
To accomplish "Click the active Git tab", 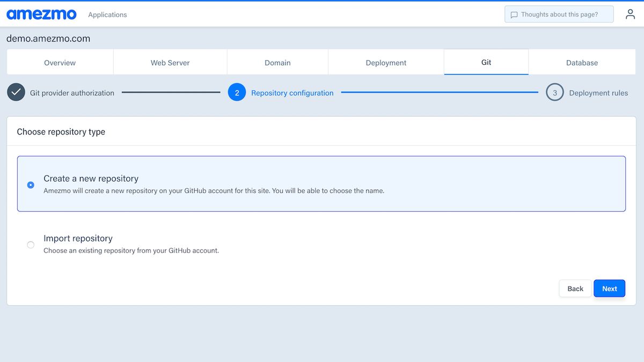I will [486, 62].
